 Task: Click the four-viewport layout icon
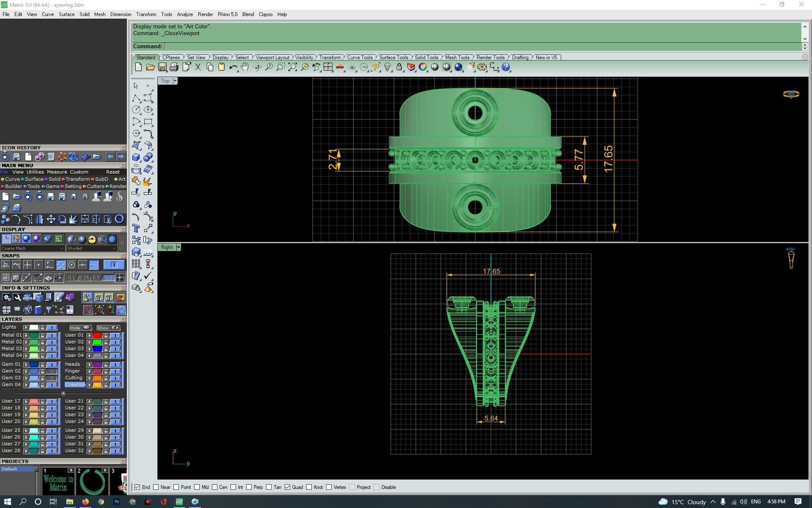328,67
